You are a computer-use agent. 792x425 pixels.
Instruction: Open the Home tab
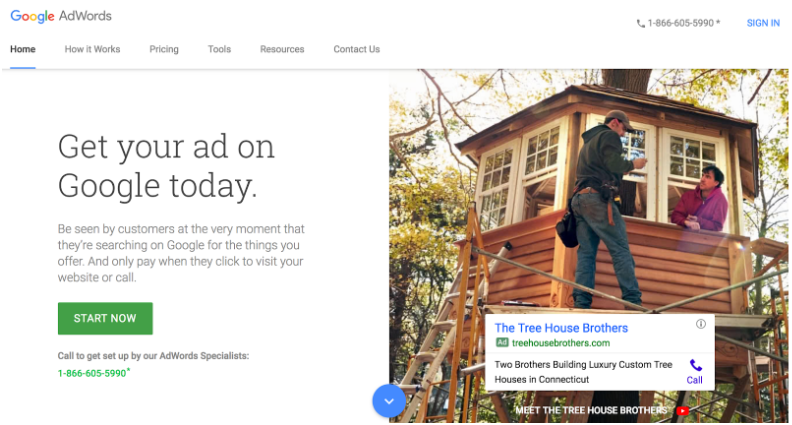coord(23,49)
